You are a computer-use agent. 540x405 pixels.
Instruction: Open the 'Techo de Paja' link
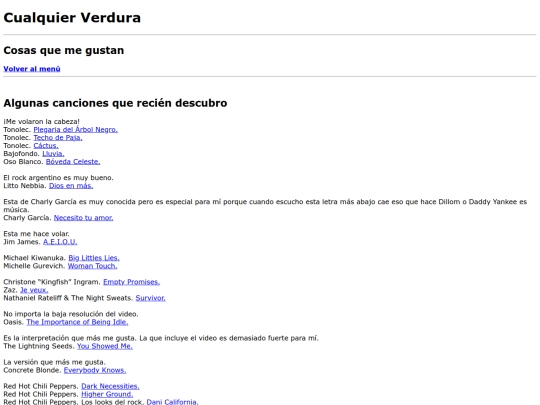[x=58, y=137]
